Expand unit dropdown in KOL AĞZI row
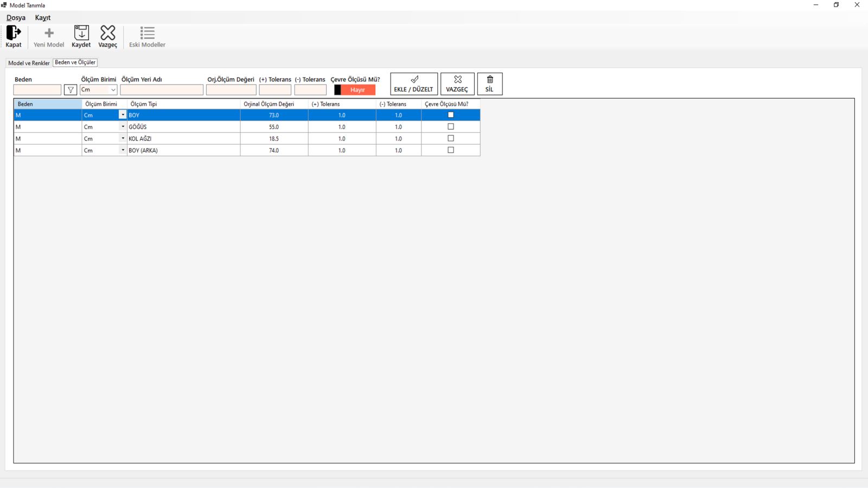 click(123, 139)
